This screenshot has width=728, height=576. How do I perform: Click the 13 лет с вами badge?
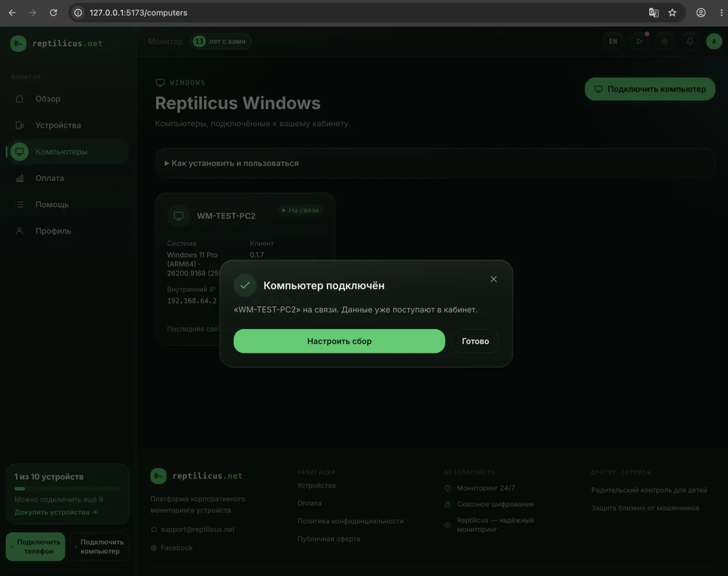pyautogui.click(x=222, y=41)
